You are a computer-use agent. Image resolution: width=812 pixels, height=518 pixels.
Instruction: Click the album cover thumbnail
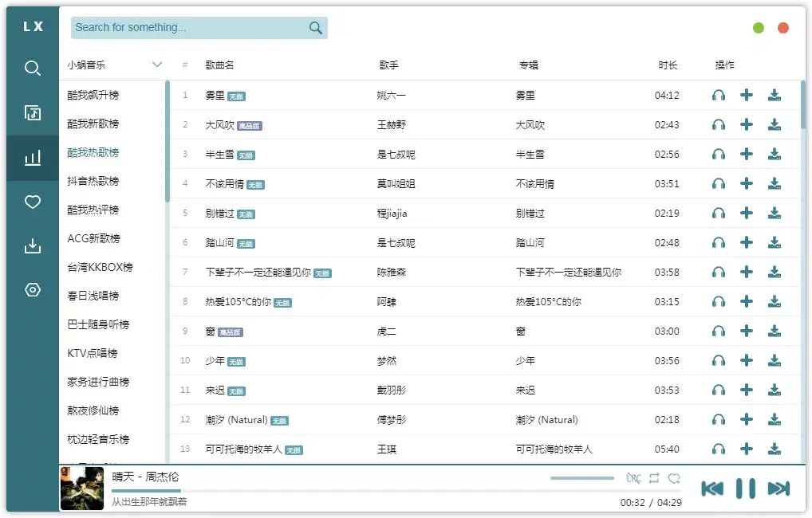click(x=82, y=489)
